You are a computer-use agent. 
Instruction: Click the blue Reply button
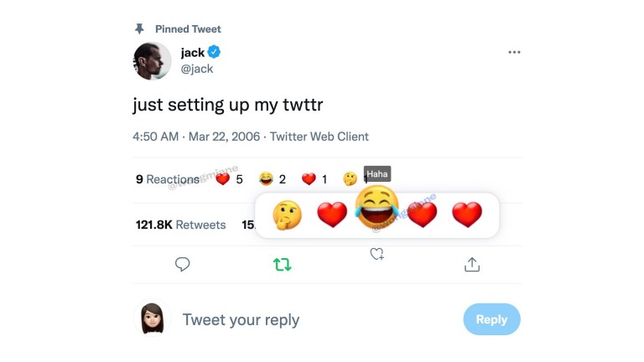pos(491,319)
